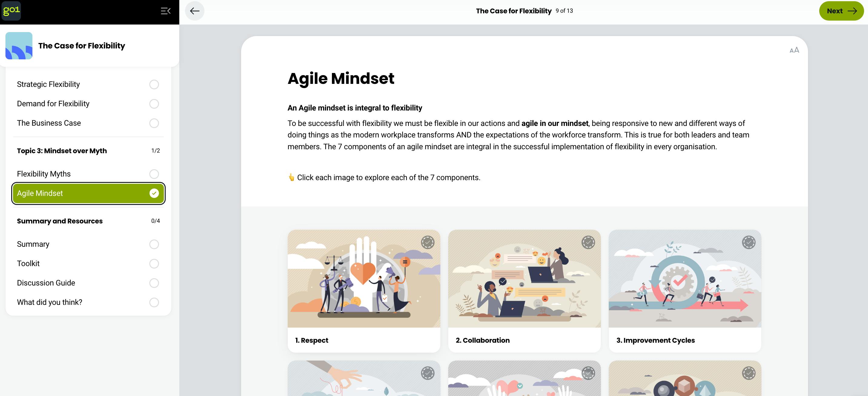Click the checkmark badge on the Improvement Cycles card
This screenshot has height=396, width=868.
point(749,243)
